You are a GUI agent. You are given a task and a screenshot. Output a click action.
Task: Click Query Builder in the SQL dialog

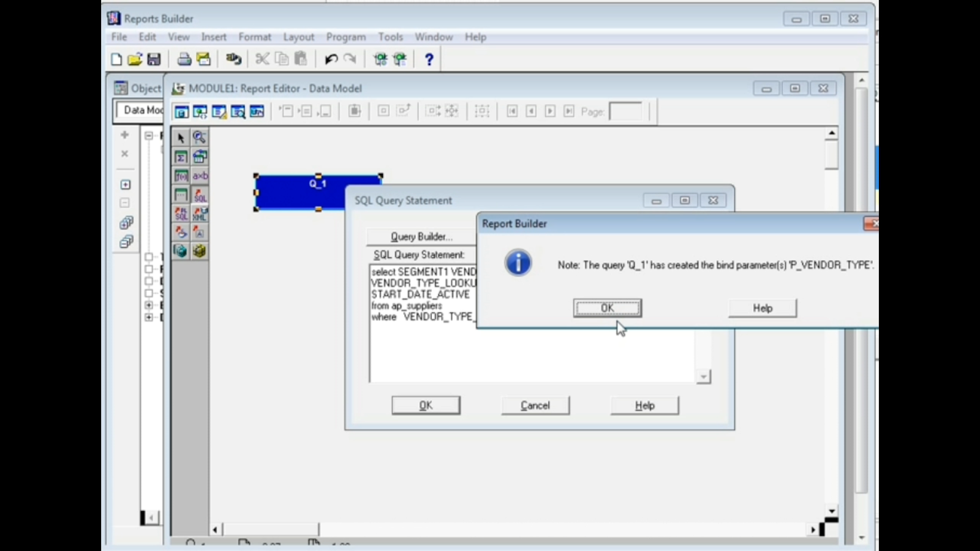[421, 237]
